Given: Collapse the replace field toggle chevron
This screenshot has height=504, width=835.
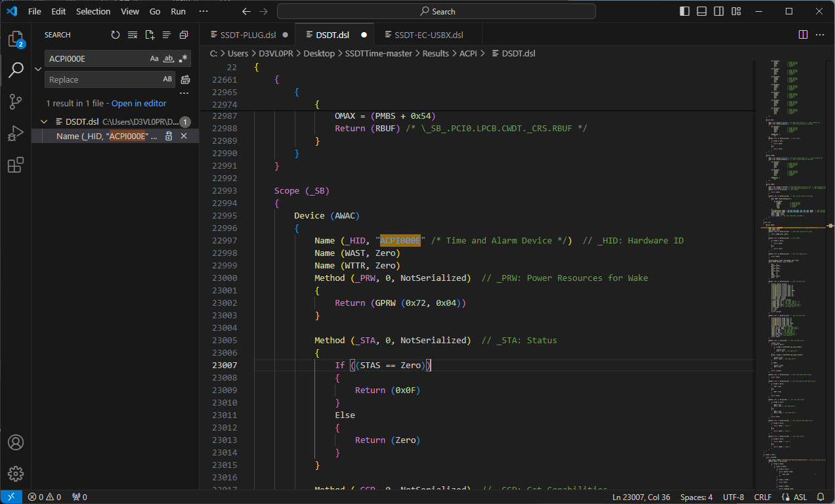Looking at the screenshot, I should pyautogui.click(x=37, y=69).
